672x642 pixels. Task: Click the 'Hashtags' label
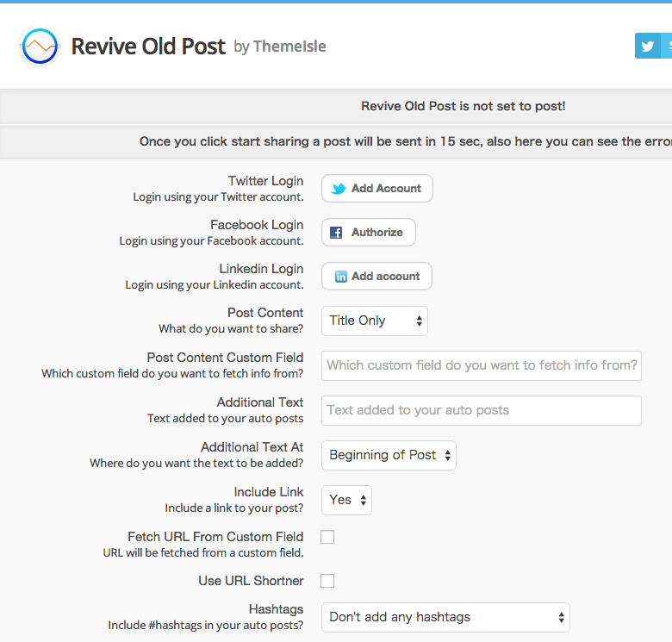pyautogui.click(x=276, y=609)
